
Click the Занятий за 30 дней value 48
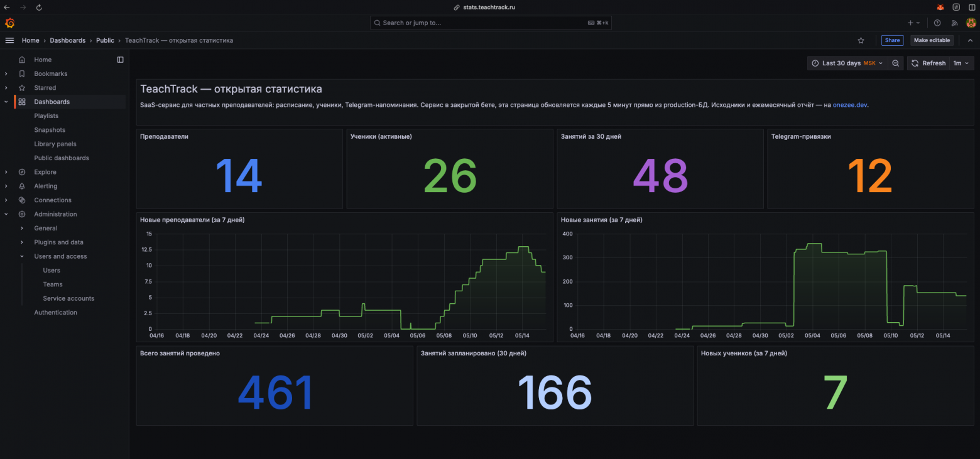[x=660, y=176]
